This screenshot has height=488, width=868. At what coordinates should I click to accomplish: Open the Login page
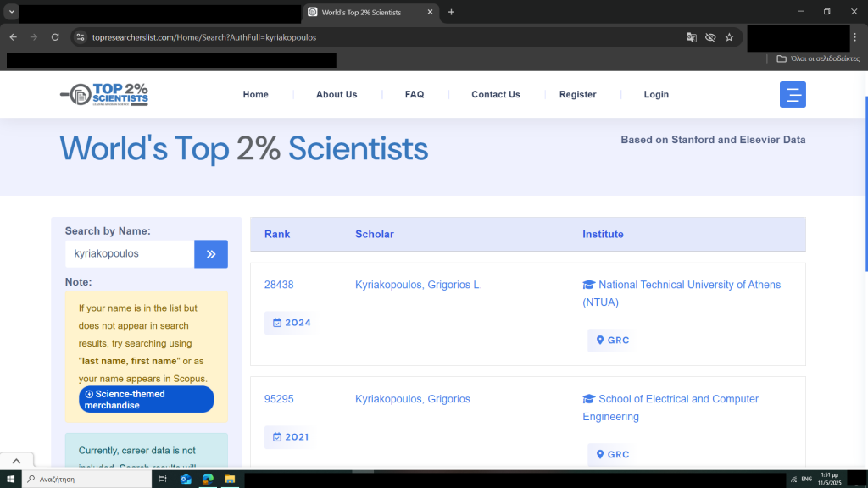[x=657, y=95]
